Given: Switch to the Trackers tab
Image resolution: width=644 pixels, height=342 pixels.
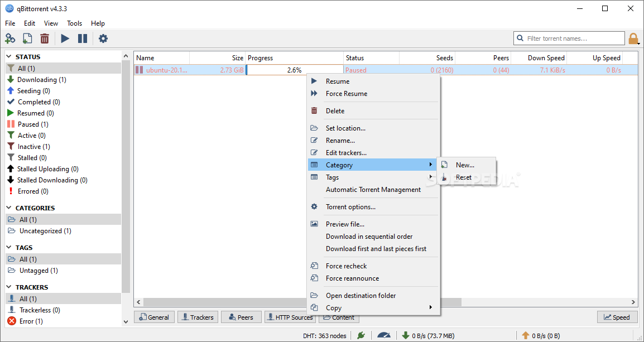Looking at the screenshot, I should pyautogui.click(x=198, y=317).
